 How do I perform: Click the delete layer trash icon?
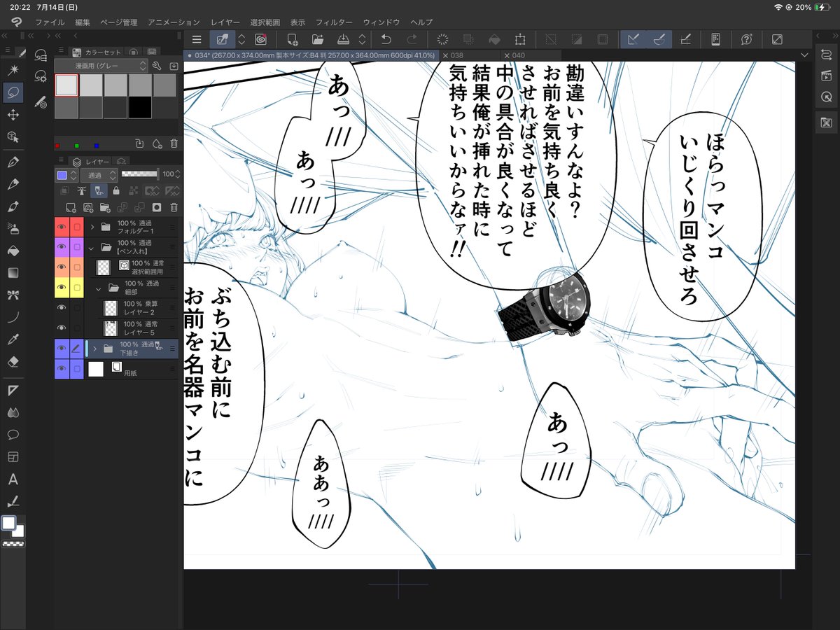coord(174,207)
